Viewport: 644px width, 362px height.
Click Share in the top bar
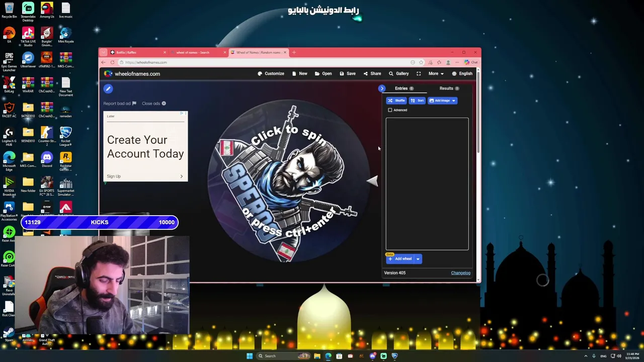(372, 74)
